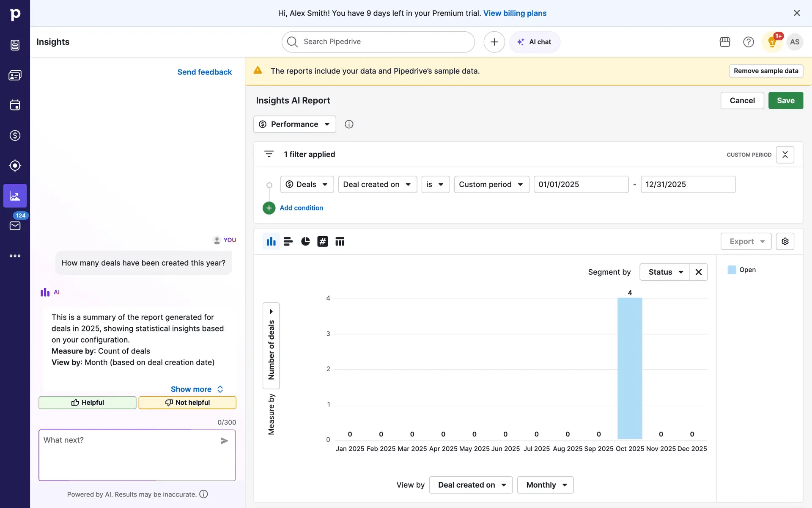
Task: Select horizontal bar chart type
Action: coord(288,241)
